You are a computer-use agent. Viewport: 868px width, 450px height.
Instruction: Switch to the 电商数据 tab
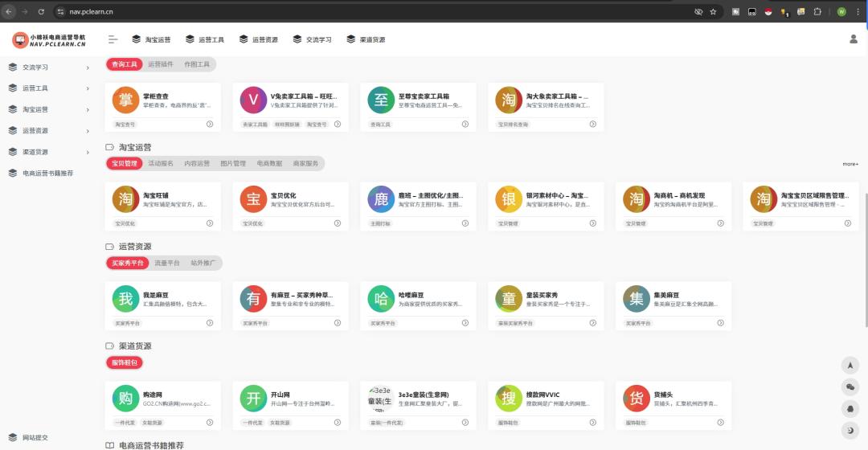269,163
